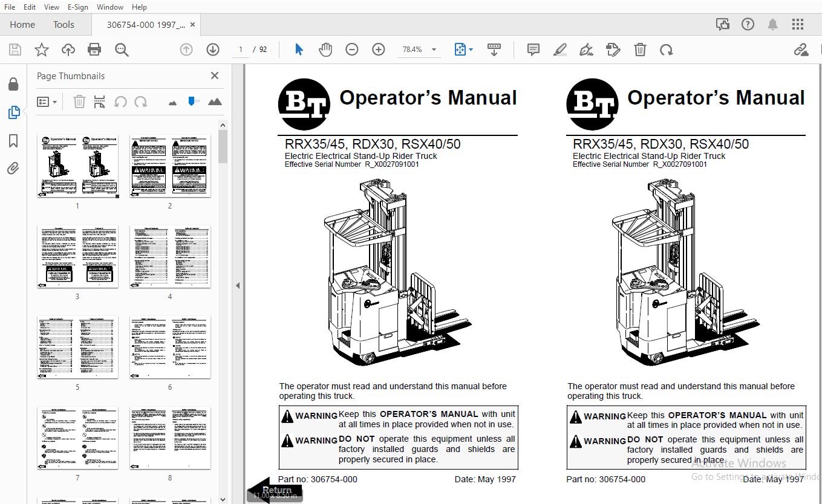Switch to the Home tab
This screenshot has height=504, width=822.
coord(22,25)
